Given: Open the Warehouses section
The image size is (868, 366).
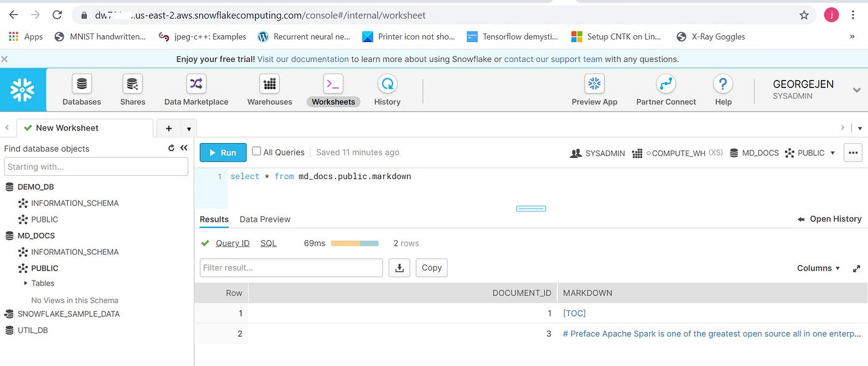Looking at the screenshot, I should click(x=270, y=90).
